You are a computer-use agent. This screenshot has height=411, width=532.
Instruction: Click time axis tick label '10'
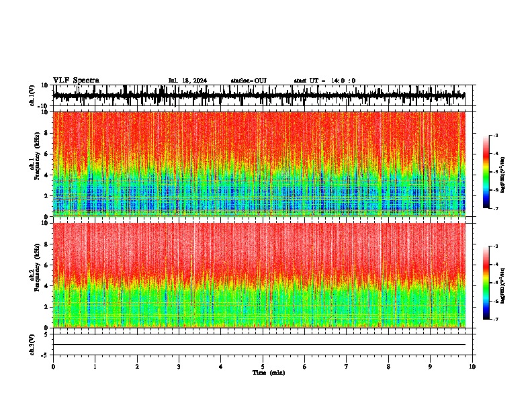click(472, 367)
